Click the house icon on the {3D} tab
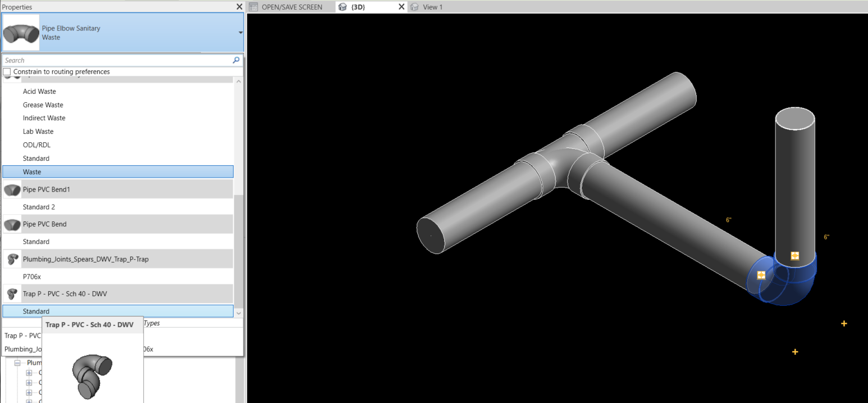The width and height of the screenshot is (868, 403). click(342, 7)
